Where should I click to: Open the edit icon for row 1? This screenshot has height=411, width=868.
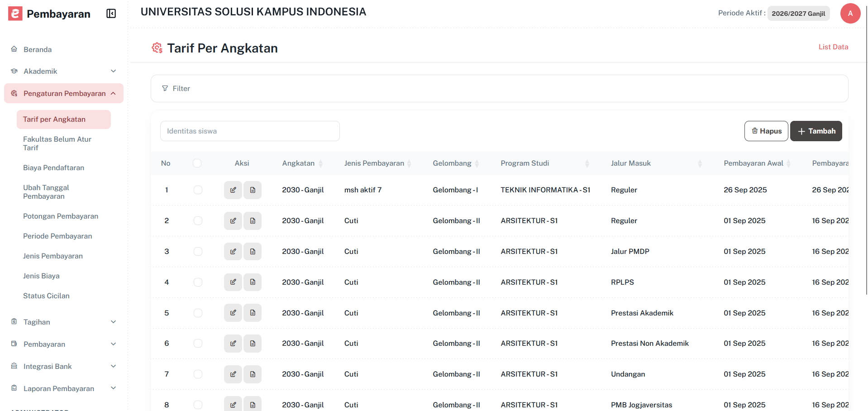coord(233,190)
